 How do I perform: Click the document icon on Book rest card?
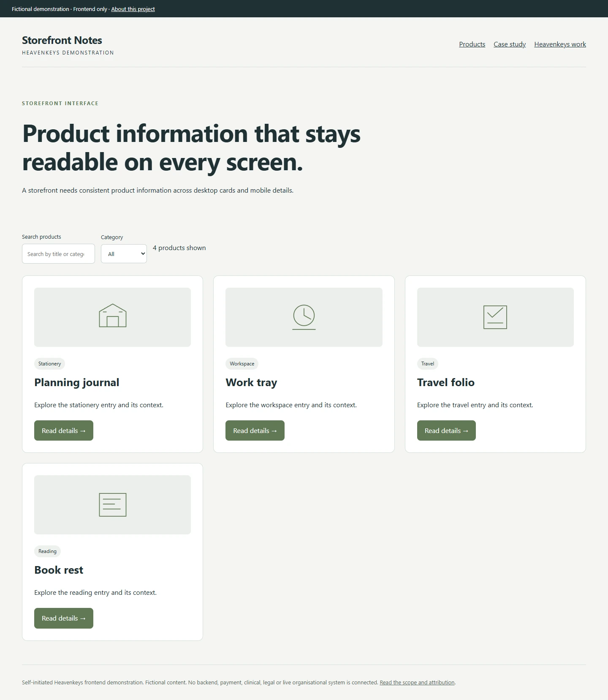tap(113, 504)
